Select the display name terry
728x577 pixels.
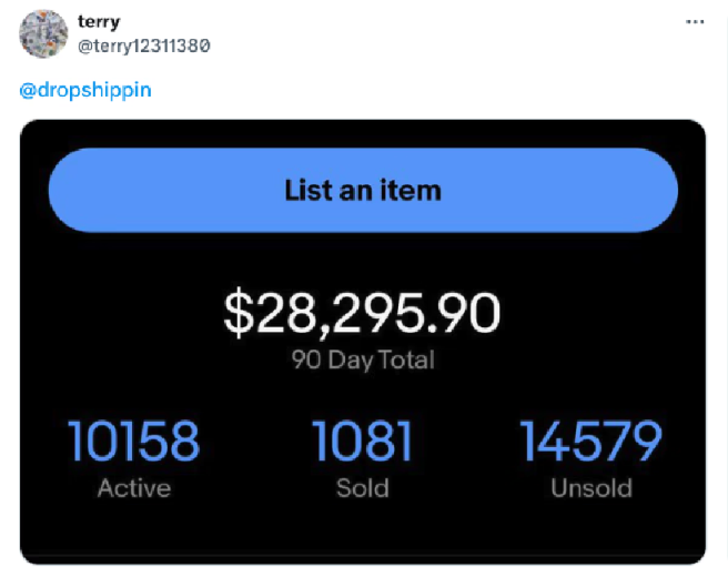pyautogui.click(x=100, y=21)
